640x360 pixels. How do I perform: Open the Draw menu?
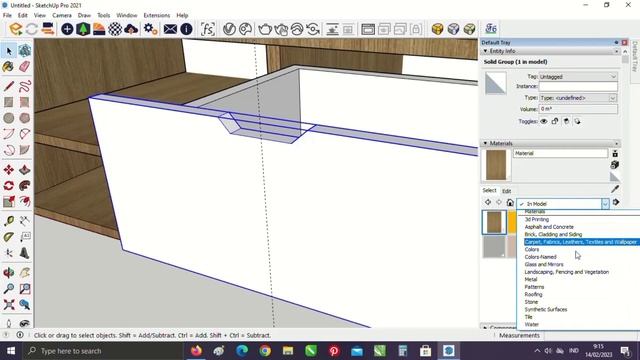(x=84, y=16)
